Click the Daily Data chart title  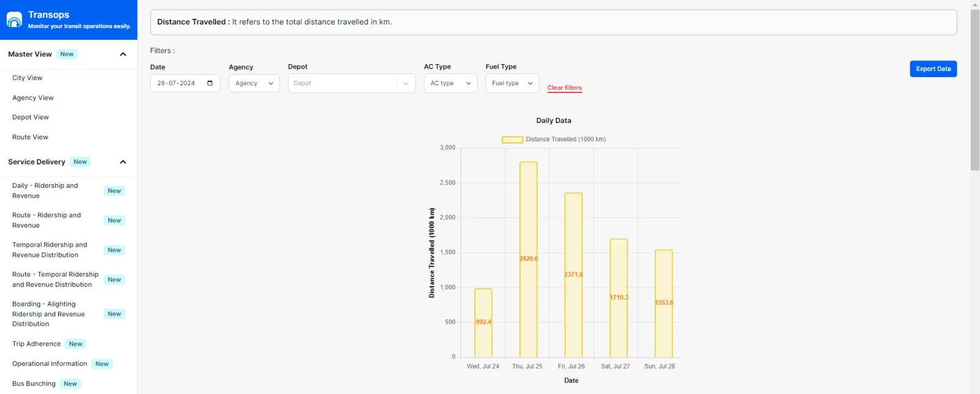pos(554,121)
